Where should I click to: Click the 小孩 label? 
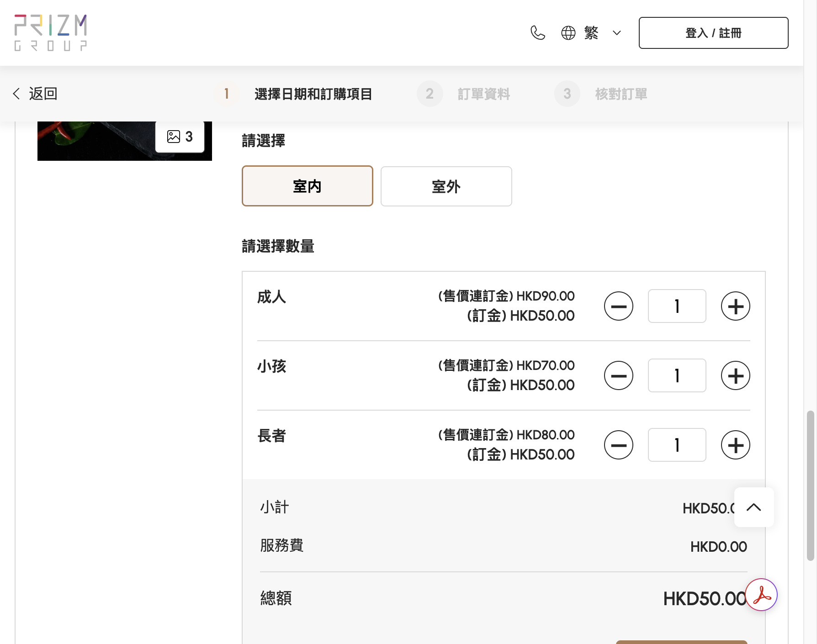pos(271,366)
